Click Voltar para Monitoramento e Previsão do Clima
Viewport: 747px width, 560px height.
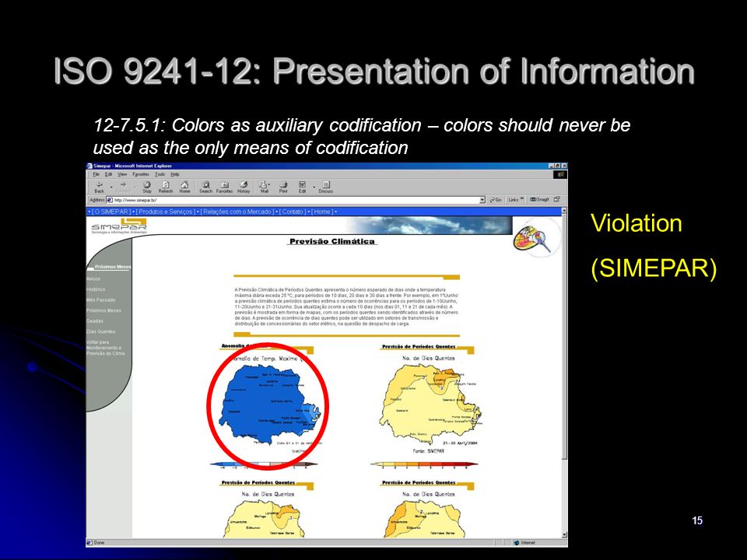pyautogui.click(x=106, y=348)
